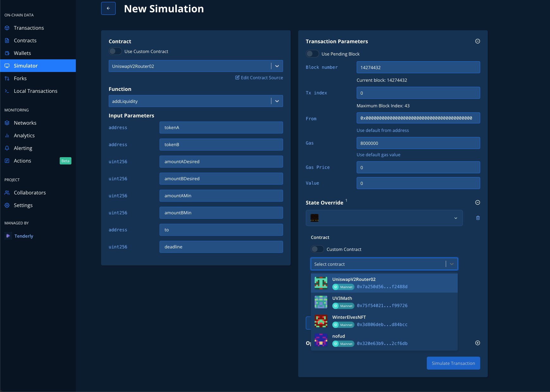Click the Gas input field showing 8000000
550x392 pixels.
(x=418, y=143)
